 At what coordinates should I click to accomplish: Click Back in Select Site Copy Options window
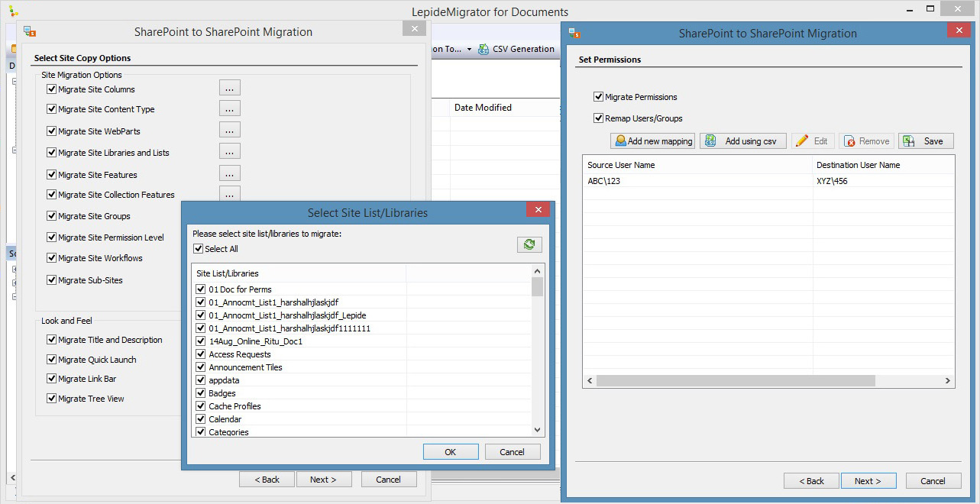point(267,480)
